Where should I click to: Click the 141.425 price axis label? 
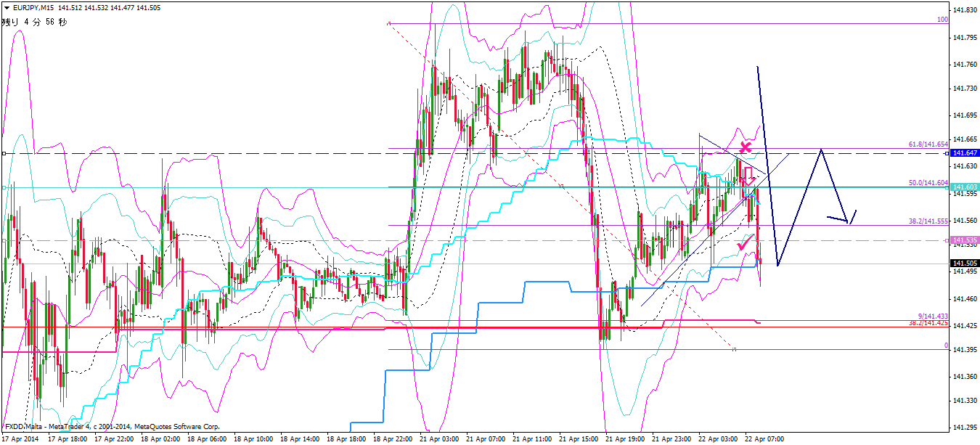click(x=965, y=325)
